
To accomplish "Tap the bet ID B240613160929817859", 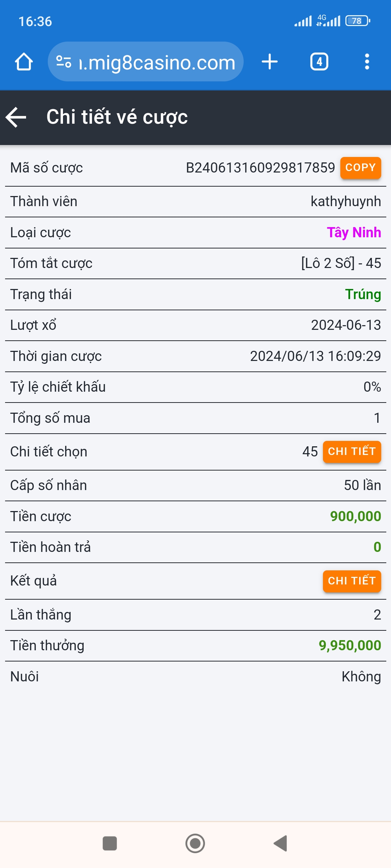I will coord(260,168).
